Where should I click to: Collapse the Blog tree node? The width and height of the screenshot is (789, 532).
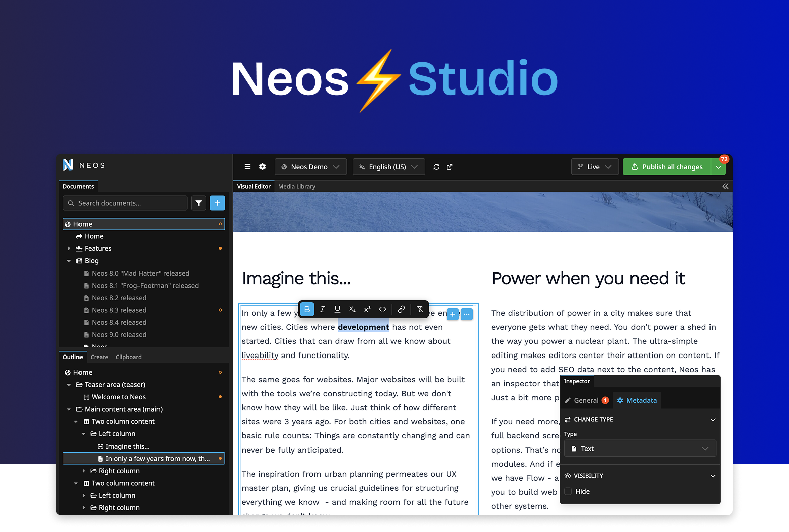click(69, 261)
